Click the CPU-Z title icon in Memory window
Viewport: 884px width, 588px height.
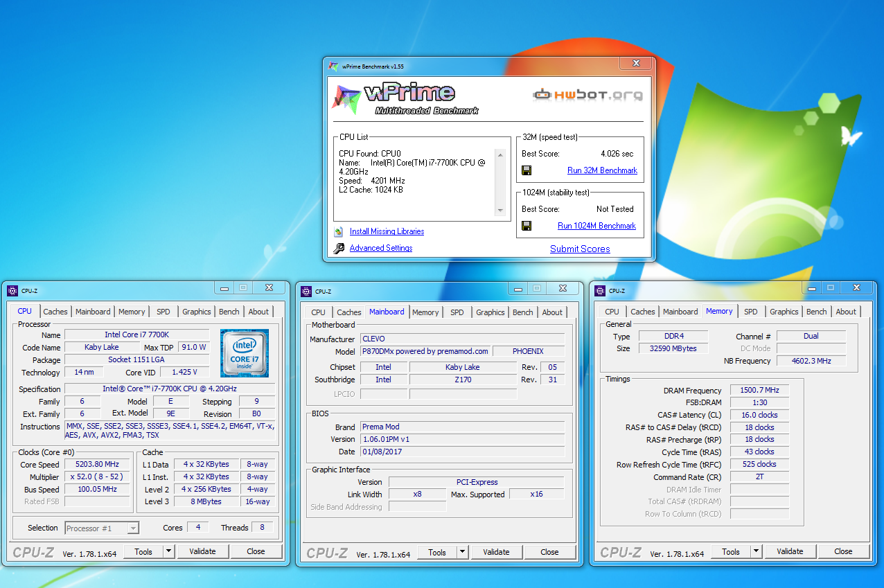pyautogui.click(x=600, y=291)
